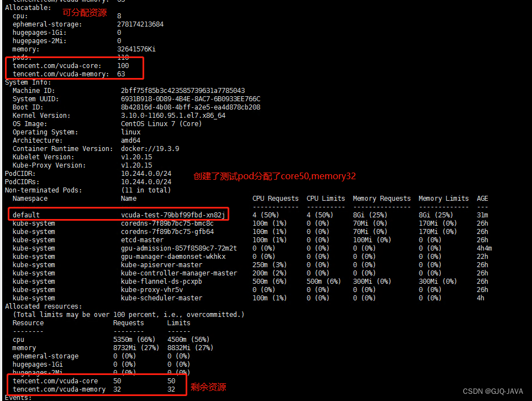Image resolution: width=532 pixels, height=401 pixels.
Task: Click the CPU Requests column header
Action: pos(276,198)
